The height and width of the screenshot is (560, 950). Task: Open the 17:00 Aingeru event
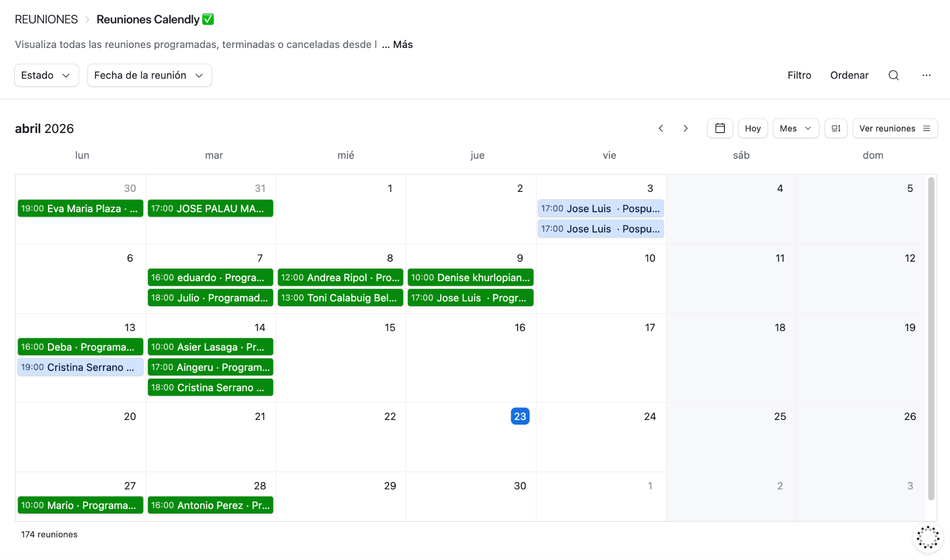click(x=210, y=367)
